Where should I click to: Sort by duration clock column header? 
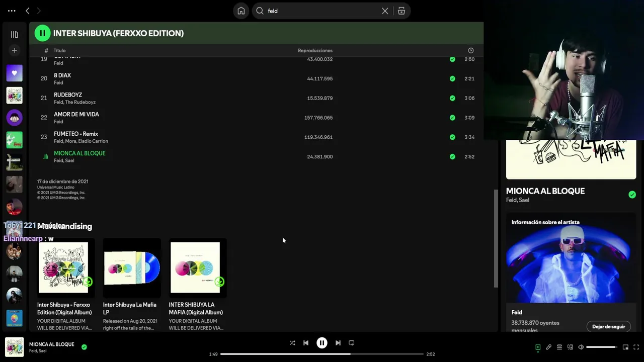[471, 50]
